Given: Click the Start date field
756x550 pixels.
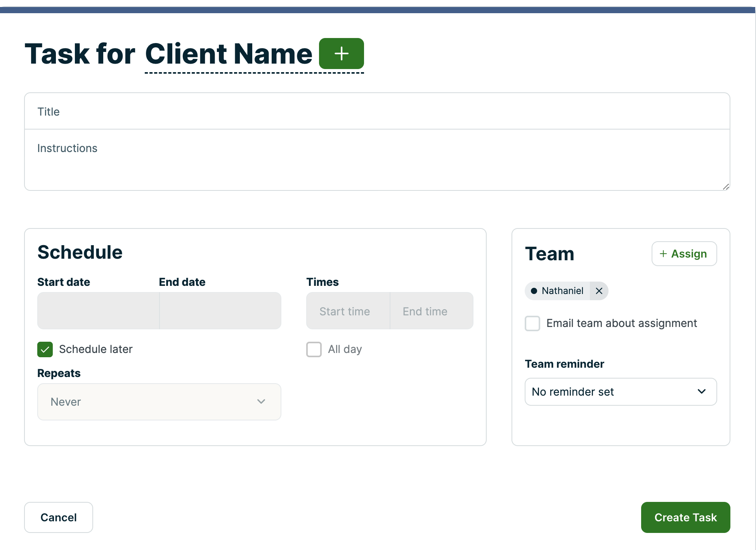Looking at the screenshot, I should click(x=98, y=311).
